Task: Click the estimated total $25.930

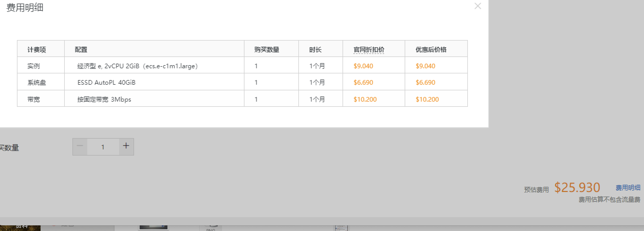Action: pyautogui.click(x=577, y=187)
